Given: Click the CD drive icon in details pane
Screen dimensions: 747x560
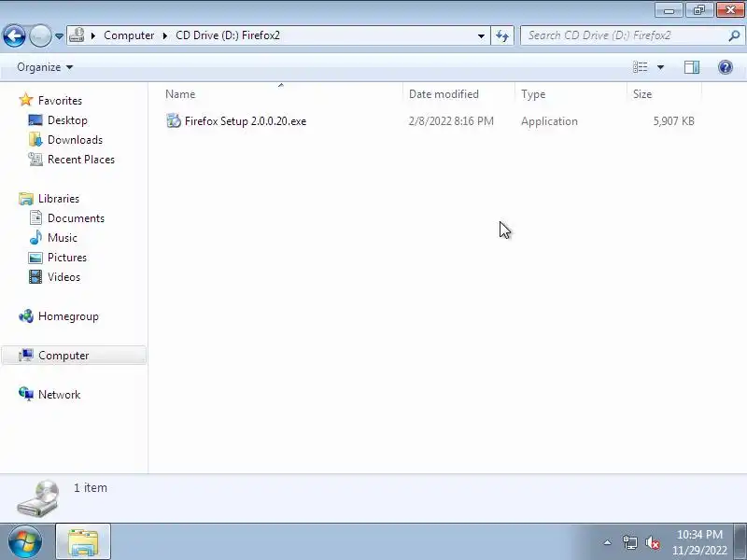Looking at the screenshot, I should pos(38,498).
